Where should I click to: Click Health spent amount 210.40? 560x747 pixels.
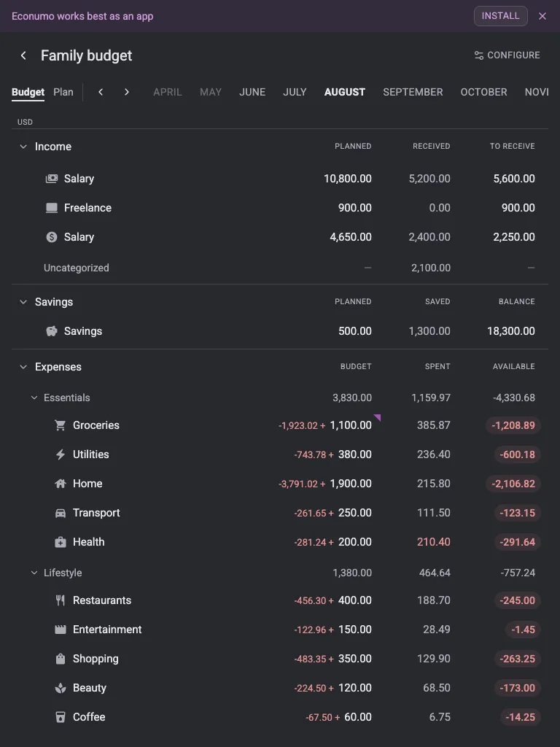[433, 542]
